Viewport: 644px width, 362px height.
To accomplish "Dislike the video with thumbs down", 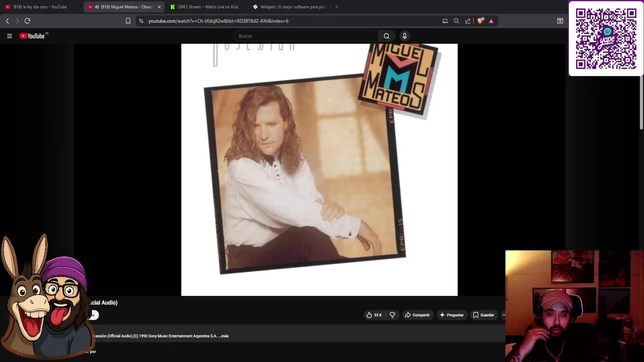I will pos(392,315).
